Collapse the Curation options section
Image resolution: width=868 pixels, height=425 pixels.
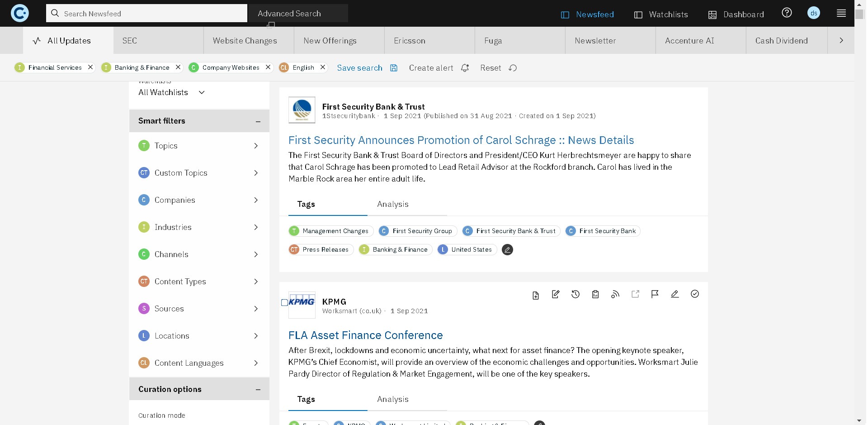(x=258, y=390)
